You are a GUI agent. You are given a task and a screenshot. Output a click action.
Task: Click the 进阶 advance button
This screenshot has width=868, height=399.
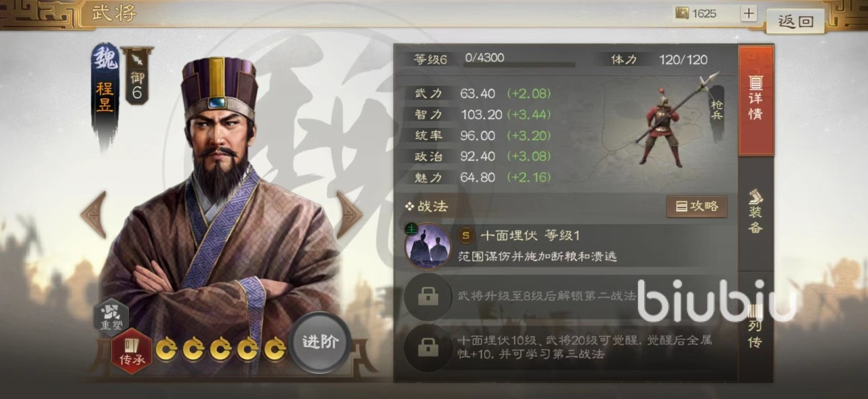tap(319, 342)
